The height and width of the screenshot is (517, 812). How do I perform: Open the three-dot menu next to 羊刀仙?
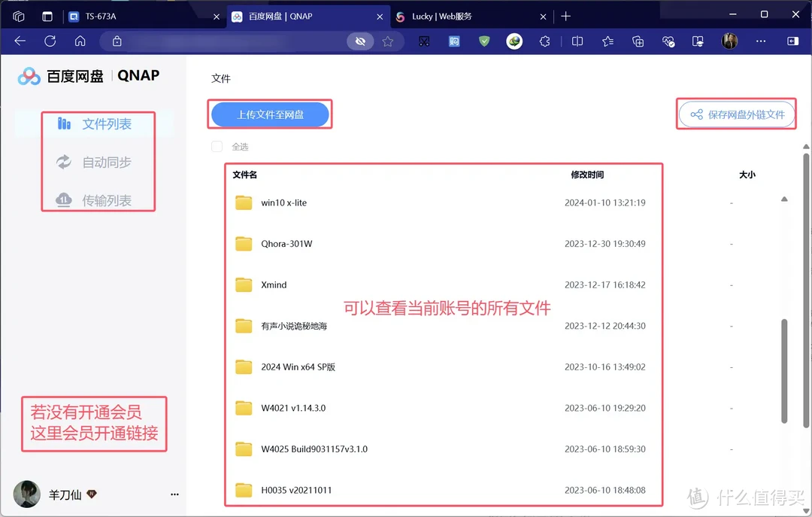pyautogui.click(x=174, y=494)
